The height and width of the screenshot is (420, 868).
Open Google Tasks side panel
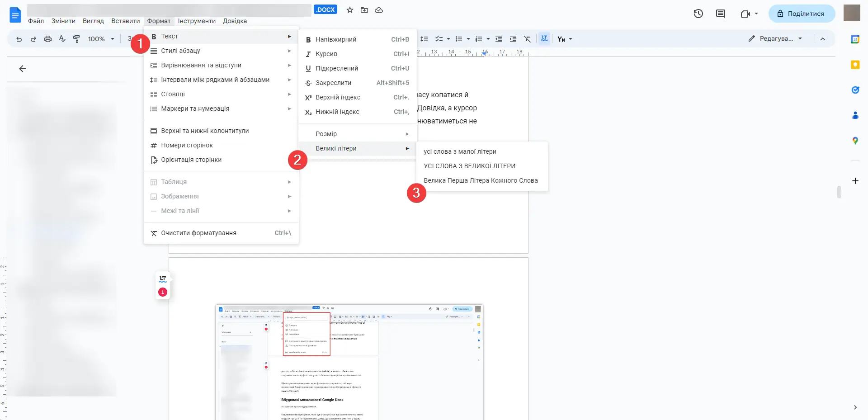(855, 90)
